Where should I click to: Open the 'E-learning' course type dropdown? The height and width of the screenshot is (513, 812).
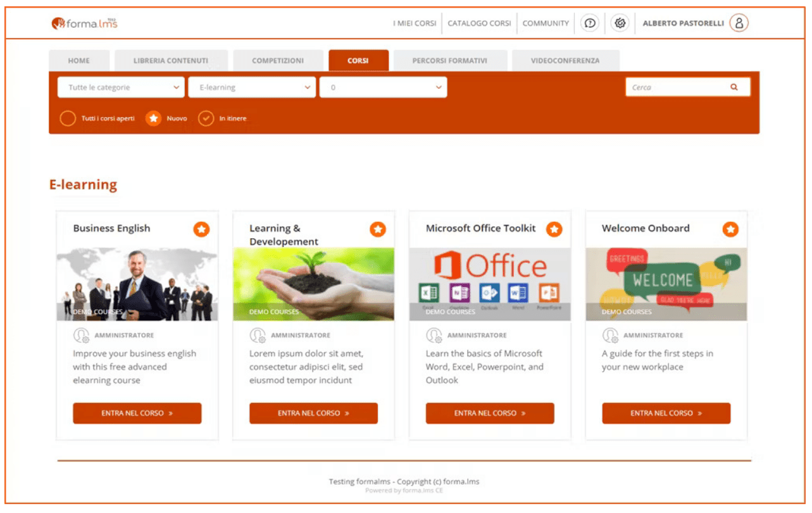(x=251, y=87)
